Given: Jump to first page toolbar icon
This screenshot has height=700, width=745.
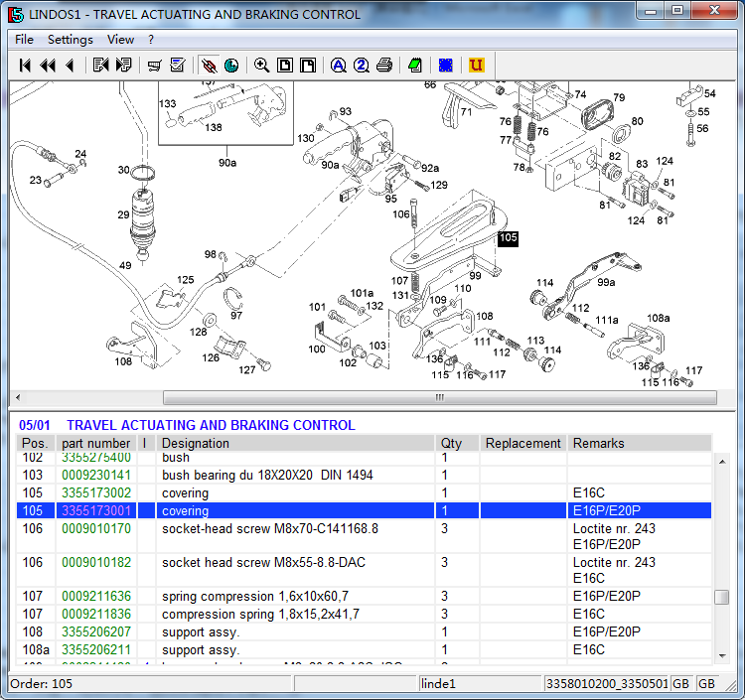Looking at the screenshot, I should [25, 66].
